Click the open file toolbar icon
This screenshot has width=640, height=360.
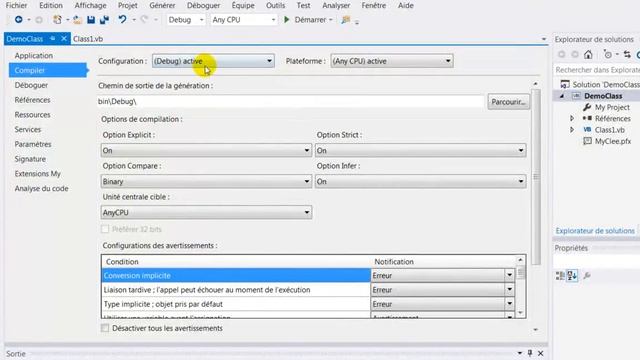tap(78, 20)
